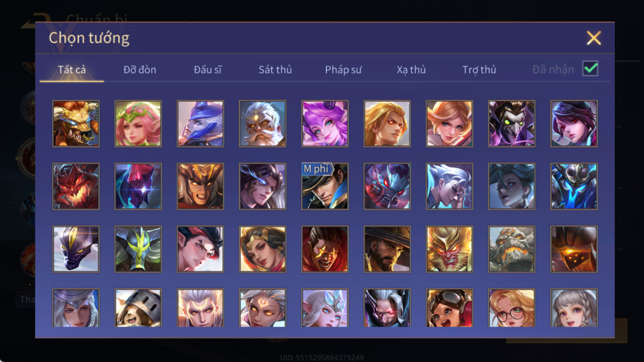The width and height of the screenshot is (644, 362).
Task: Choose the red demon face hero
Action: coord(76,186)
